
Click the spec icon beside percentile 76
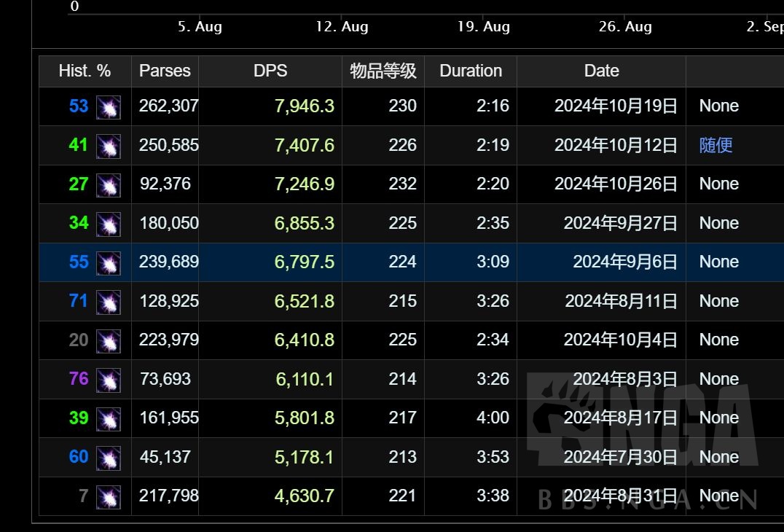click(x=109, y=380)
